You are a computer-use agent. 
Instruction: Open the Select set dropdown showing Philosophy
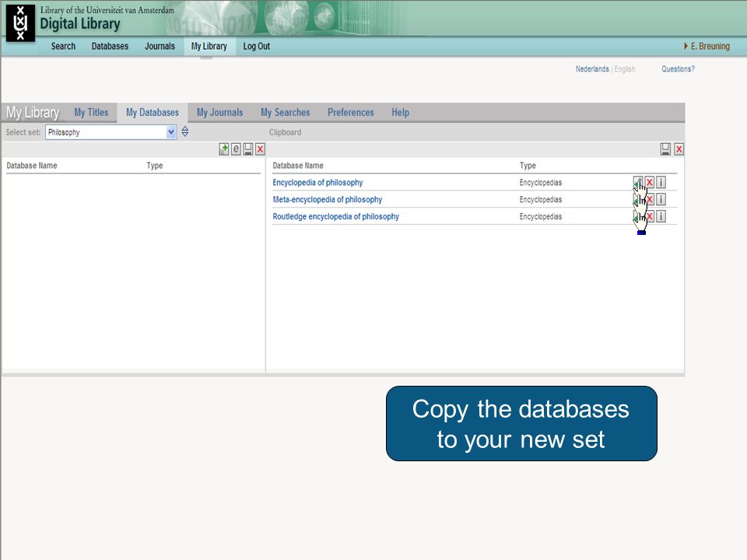111,132
